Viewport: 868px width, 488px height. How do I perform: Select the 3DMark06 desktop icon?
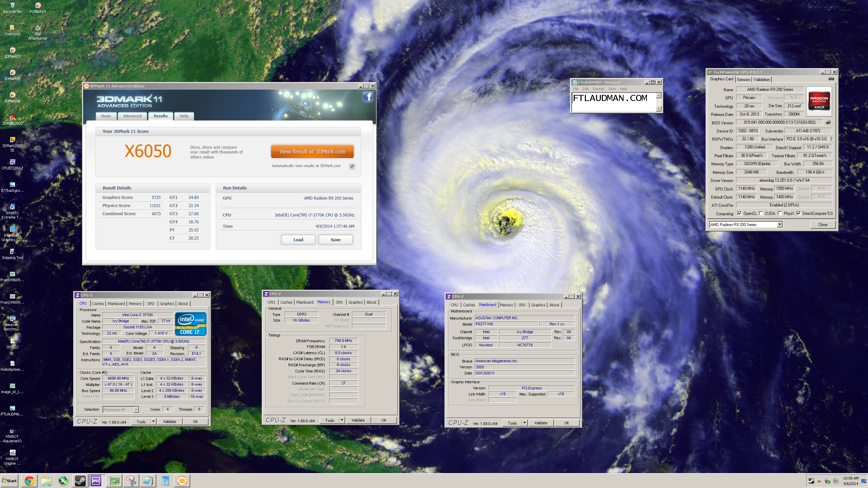click(x=12, y=97)
